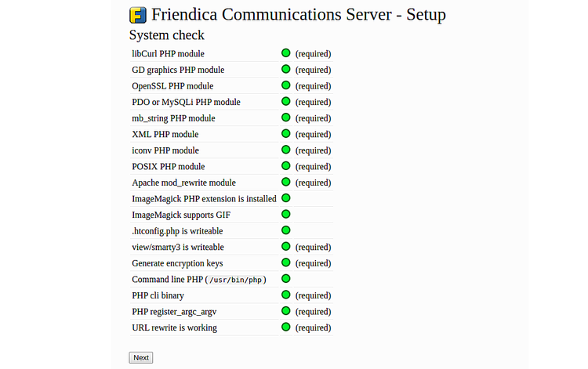
Task: Click '(required)' label in Apache mod_rewrite row
Action: pos(313,183)
